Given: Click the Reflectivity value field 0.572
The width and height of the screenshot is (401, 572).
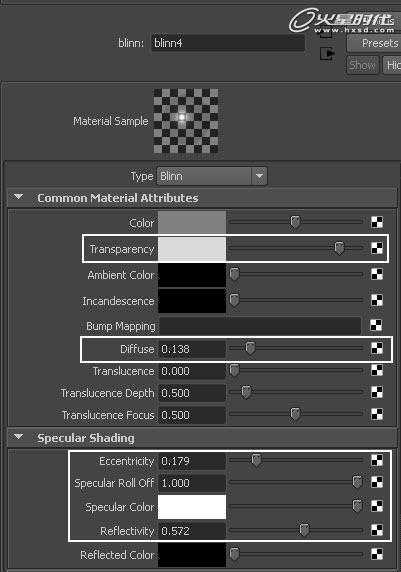Looking at the screenshot, I should pyautogui.click(x=192, y=531).
